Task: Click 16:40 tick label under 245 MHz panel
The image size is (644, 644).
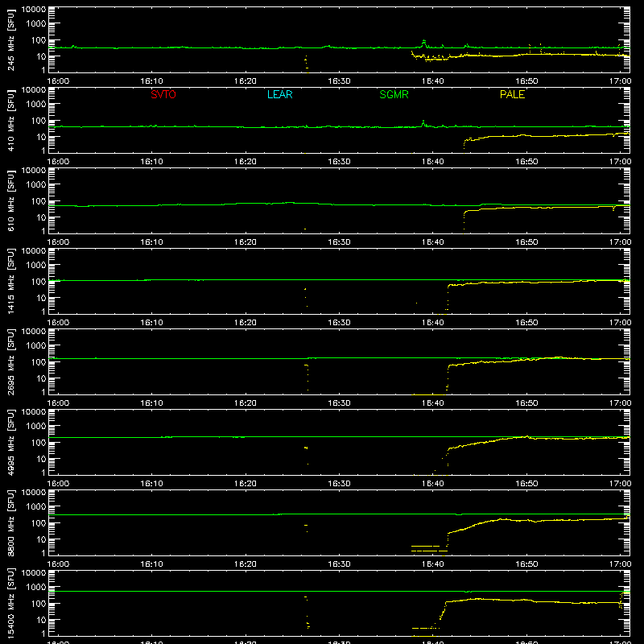Action: tap(432, 81)
